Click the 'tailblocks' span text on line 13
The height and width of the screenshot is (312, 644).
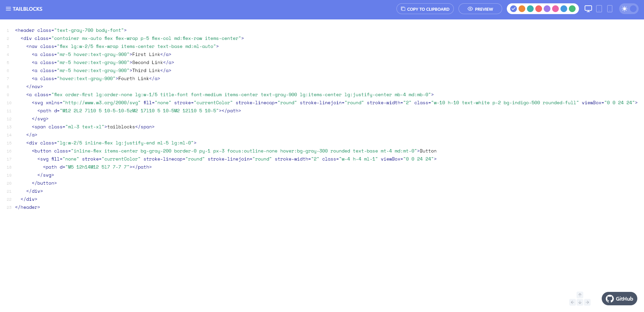pyautogui.click(x=121, y=127)
